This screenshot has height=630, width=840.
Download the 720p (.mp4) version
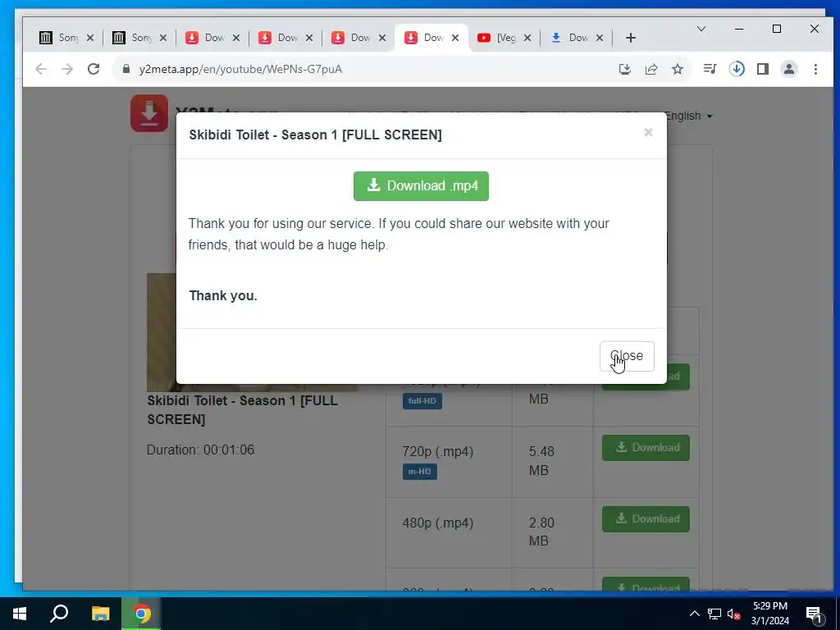pyautogui.click(x=646, y=447)
